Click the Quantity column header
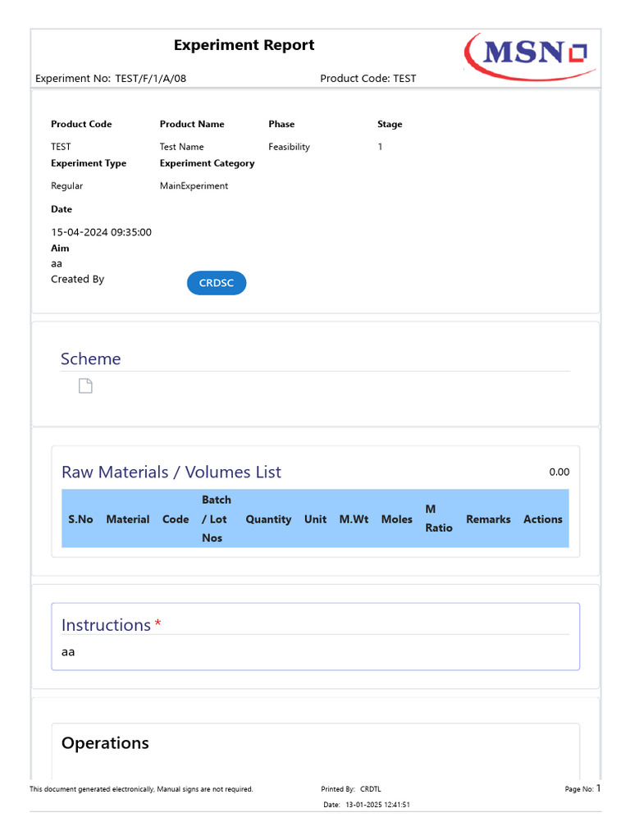This screenshot has height=840, width=630. (268, 519)
